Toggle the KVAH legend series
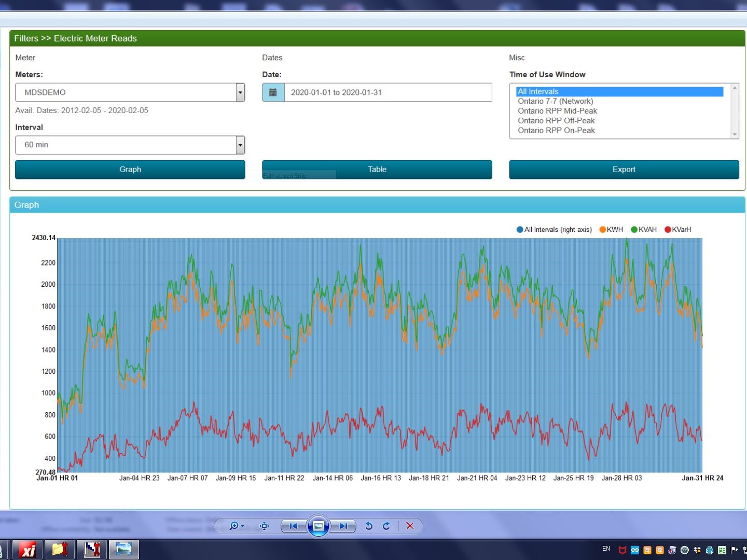 tap(644, 230)
